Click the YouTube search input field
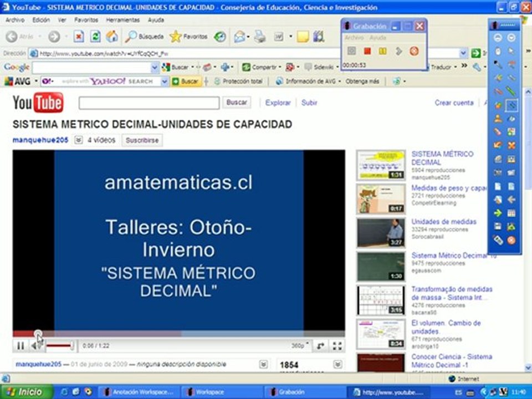532x399 pixels. (149, 103)
